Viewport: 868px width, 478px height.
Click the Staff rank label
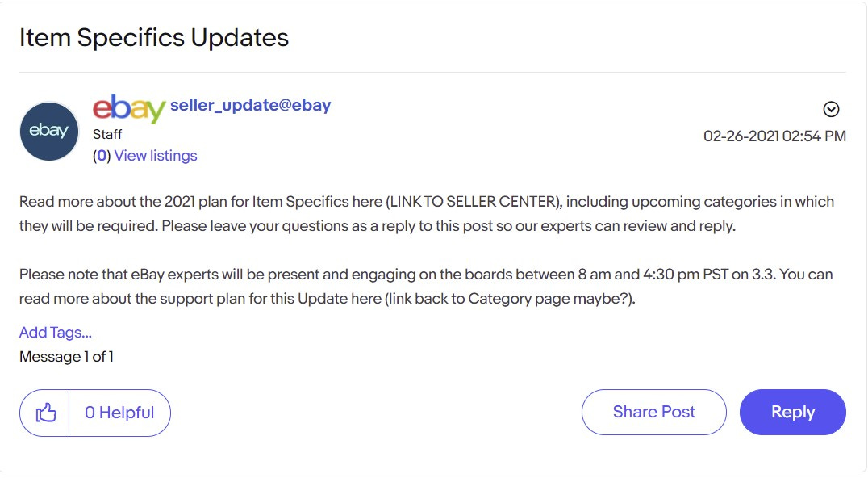107,134
